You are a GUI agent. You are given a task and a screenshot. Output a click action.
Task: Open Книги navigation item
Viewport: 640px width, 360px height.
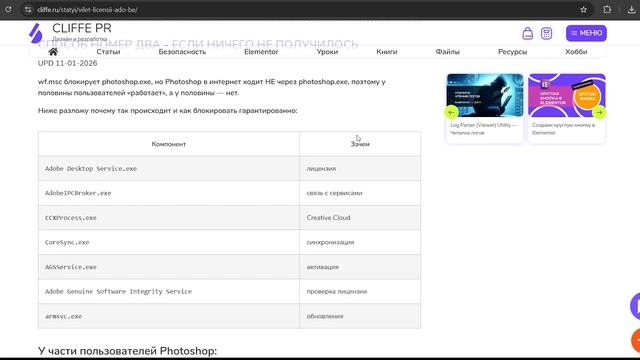pyautogui.click(x=387, y=52)
